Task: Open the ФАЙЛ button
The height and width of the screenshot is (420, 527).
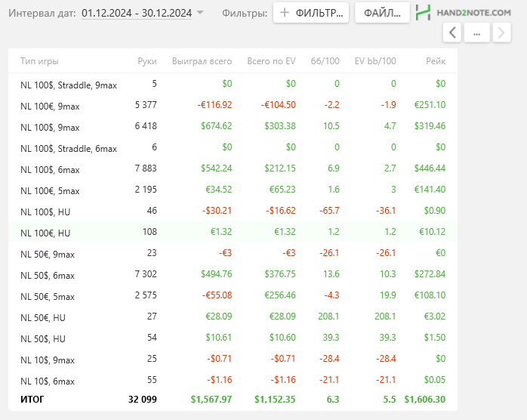Action: point(382,13)
